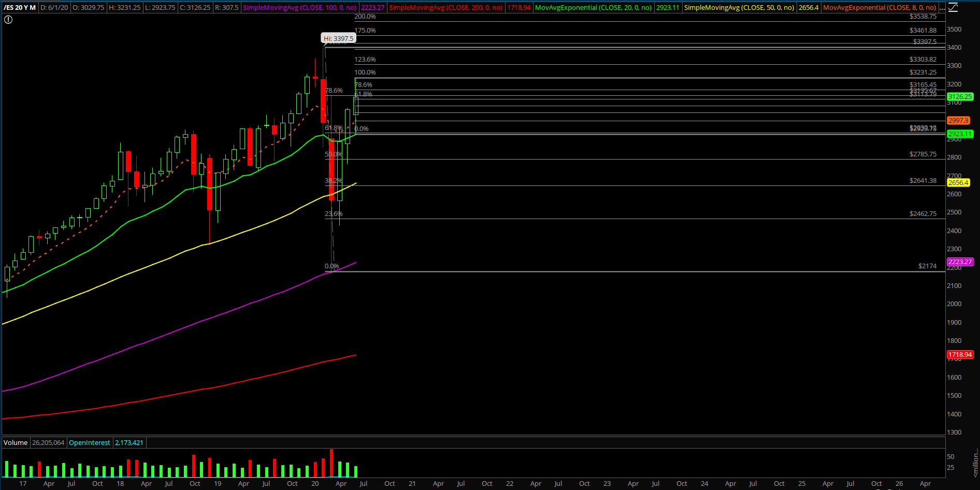Click the 1718.94 value in header
The image size is (980, 490).
[519, 8]
